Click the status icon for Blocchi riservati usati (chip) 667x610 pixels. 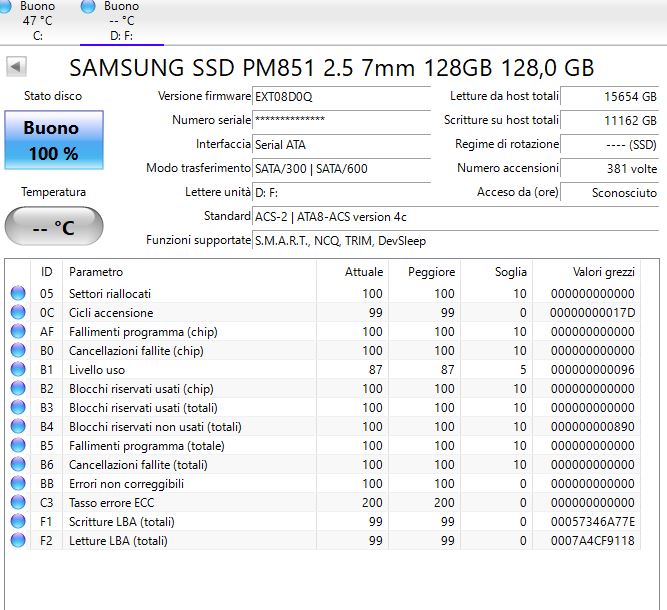(18, 388)
